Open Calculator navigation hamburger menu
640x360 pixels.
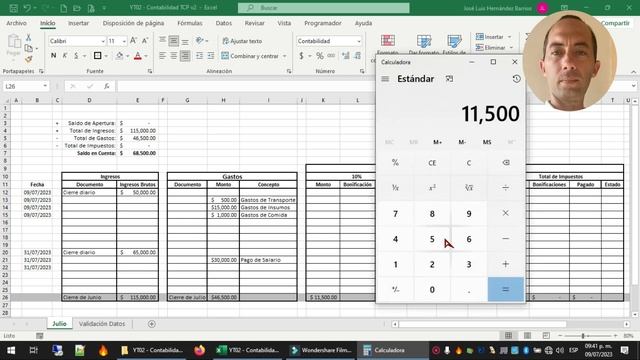coord(385,79)
